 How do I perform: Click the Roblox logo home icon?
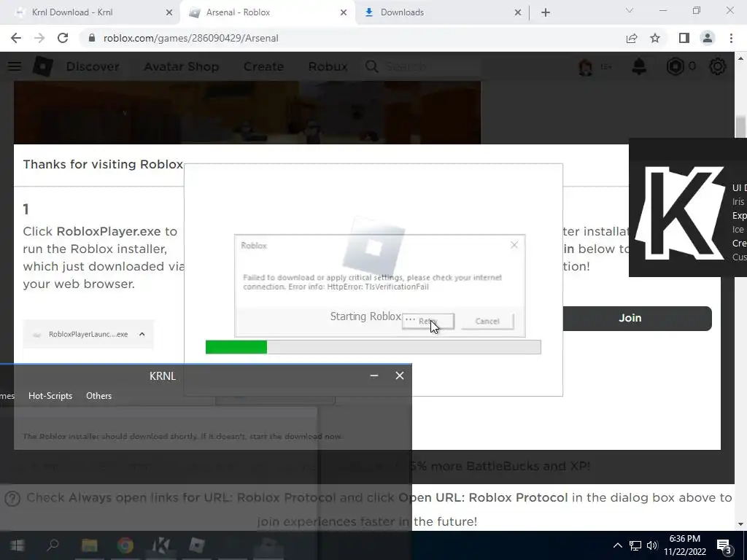(43, 66)
